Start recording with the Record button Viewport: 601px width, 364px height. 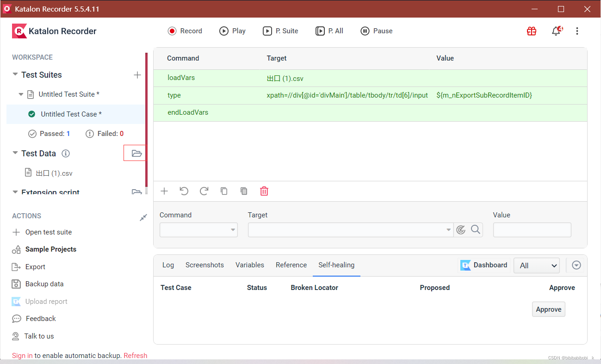(185, 31)
